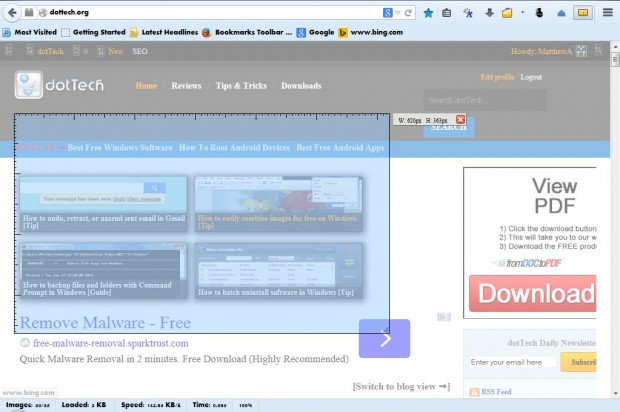The image size is (620, 412).
Task: Click the Logout link
Action: [x=531, y=77]
